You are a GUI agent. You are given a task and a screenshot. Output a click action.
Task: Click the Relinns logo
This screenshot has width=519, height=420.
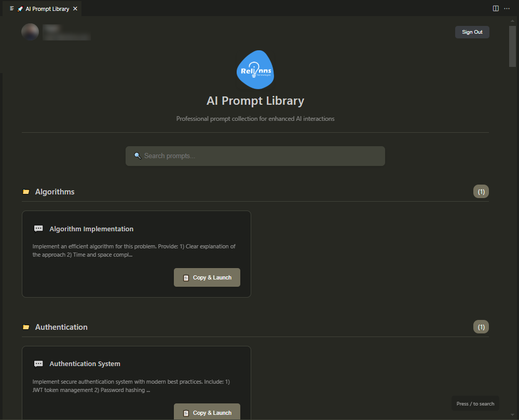click(255, 70)
